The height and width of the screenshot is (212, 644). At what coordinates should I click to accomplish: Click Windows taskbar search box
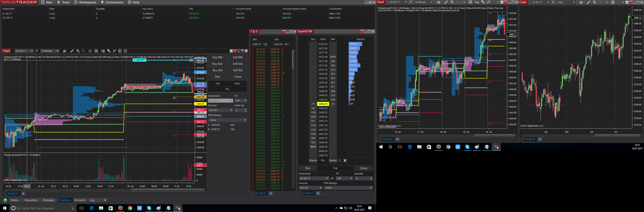pos(43,208)
